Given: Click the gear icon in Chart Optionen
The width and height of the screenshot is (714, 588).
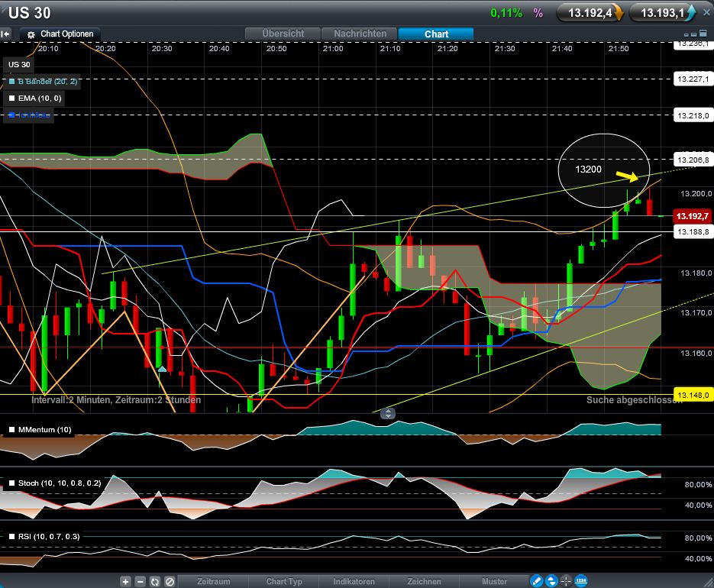Looking at the screenshot, I should [31, 34].
